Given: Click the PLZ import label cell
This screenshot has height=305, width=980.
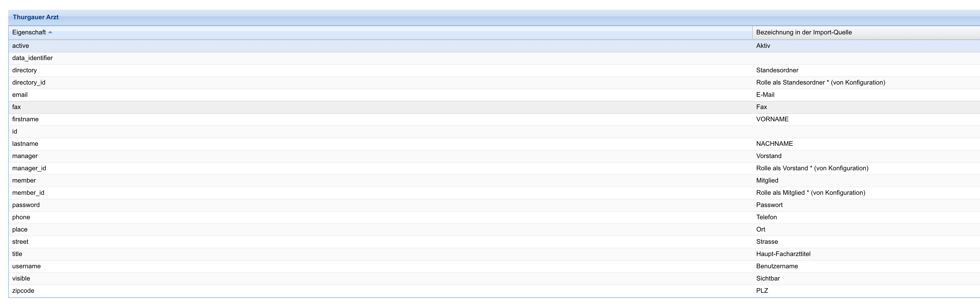Looking at the screenshot, I should [762, 291].
